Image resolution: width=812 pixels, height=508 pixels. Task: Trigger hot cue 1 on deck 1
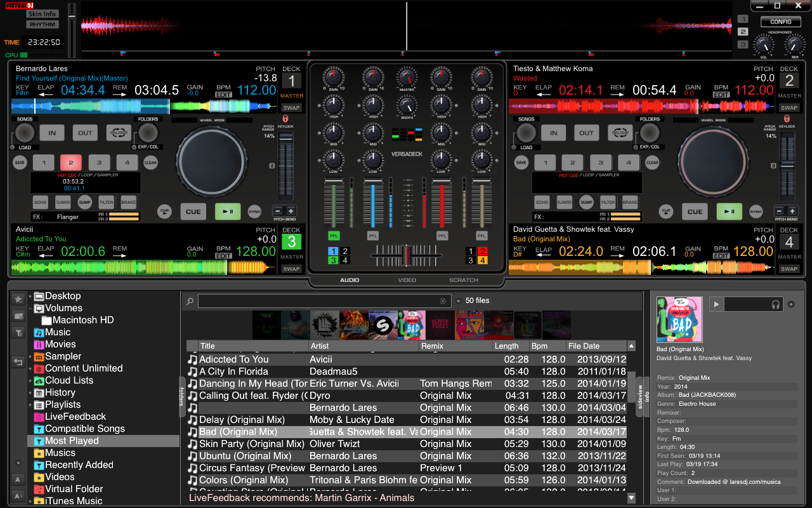(x=43, y=163)
